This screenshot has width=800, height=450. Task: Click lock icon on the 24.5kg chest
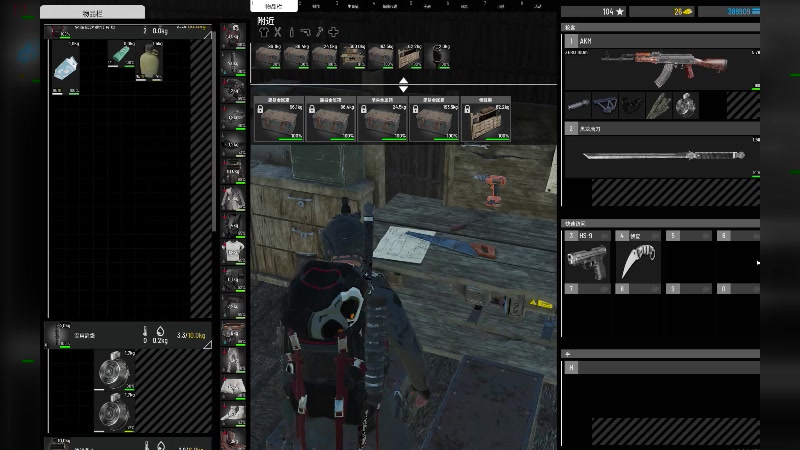[x=363, y=109]
